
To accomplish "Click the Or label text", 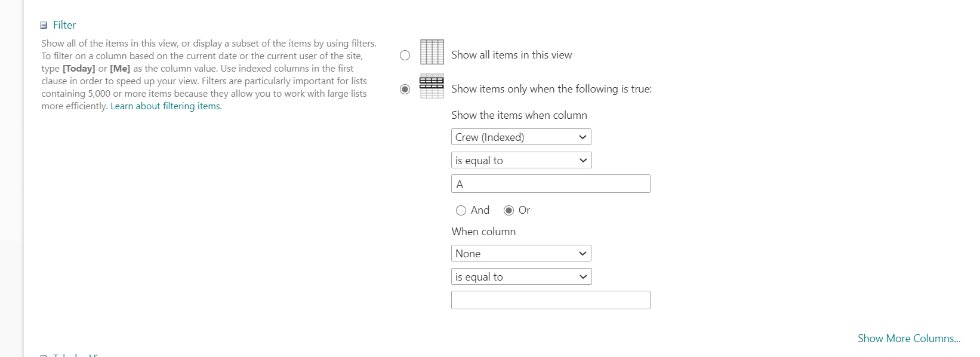I will click(x=524, y=210).
